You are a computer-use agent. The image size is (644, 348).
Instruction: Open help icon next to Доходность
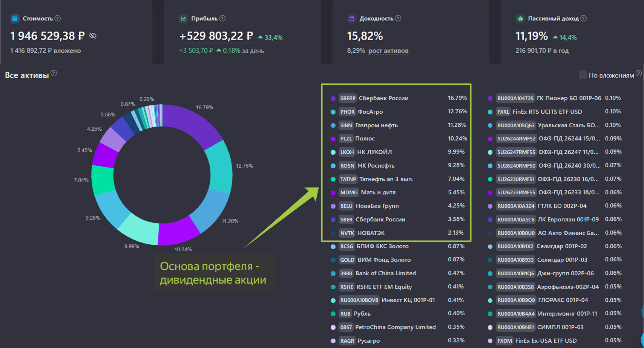coord(398,18)
